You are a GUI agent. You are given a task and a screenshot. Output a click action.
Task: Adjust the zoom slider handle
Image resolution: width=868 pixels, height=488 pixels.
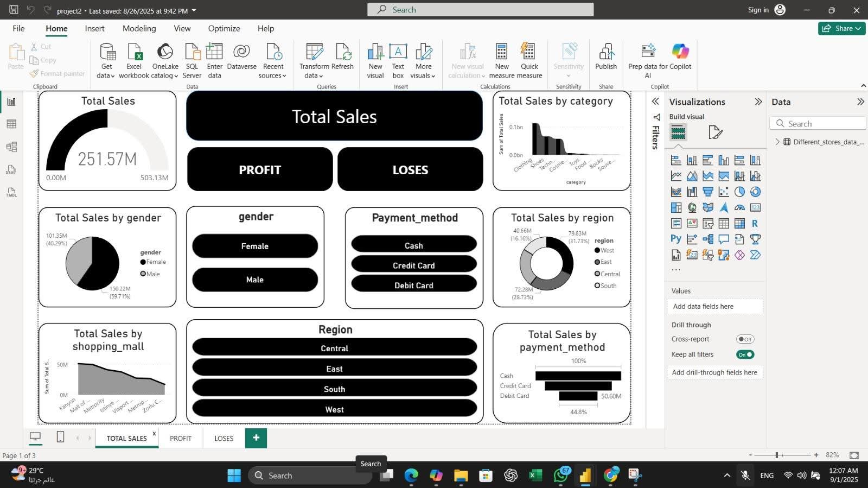[777, 455]
